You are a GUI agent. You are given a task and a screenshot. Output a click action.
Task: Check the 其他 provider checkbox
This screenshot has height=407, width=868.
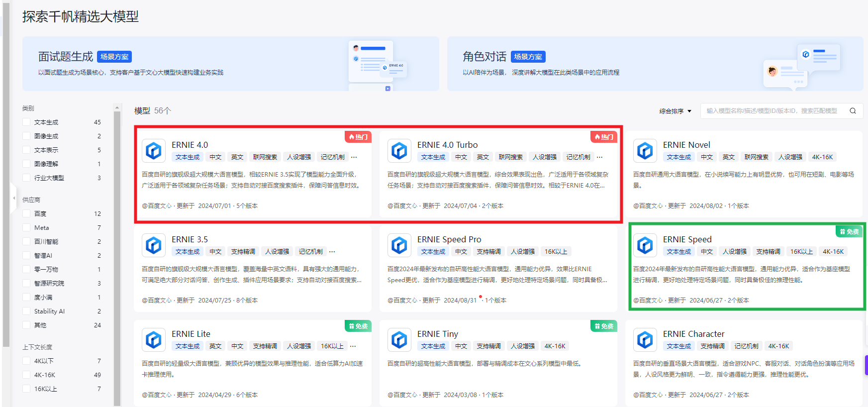pos(26,325)
